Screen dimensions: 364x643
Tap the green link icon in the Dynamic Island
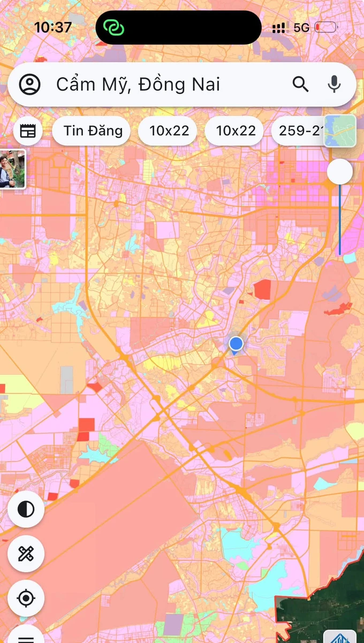113,27
